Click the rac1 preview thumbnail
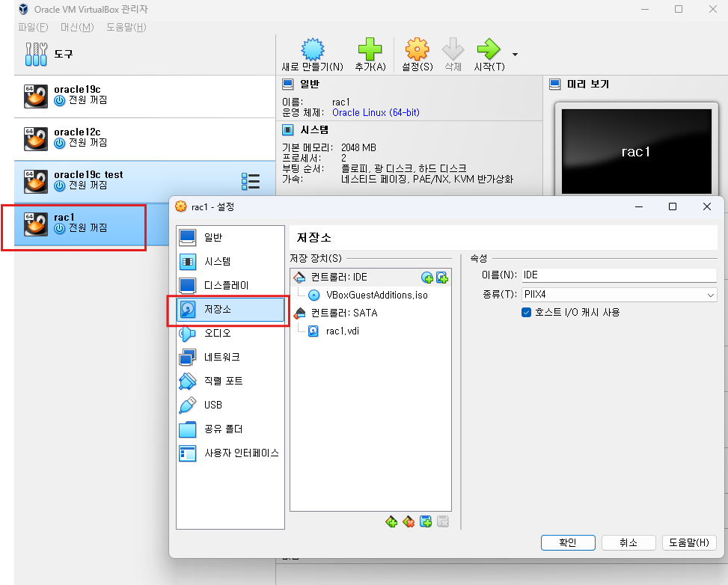 [636, 151]
